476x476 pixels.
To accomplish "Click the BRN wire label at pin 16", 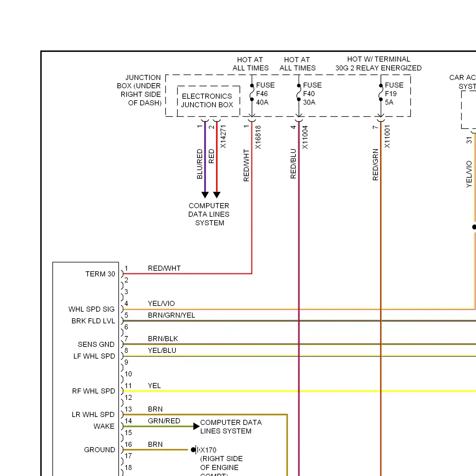I will [155, 444].
